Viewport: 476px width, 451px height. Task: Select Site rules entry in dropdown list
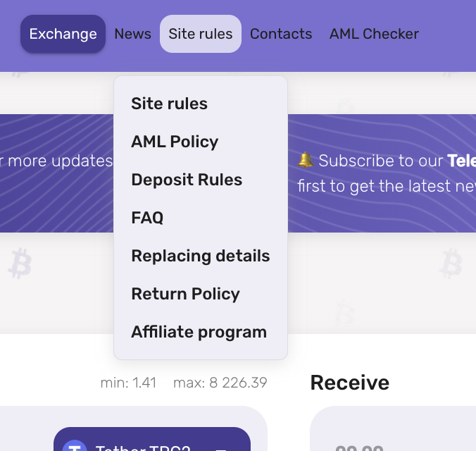169,104
